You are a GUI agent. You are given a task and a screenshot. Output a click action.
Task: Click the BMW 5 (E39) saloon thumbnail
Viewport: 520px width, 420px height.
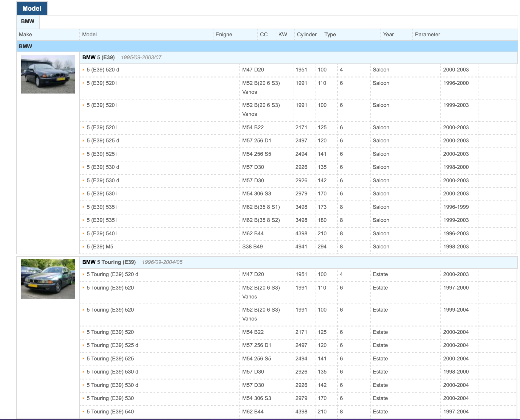tap(48, 74)
